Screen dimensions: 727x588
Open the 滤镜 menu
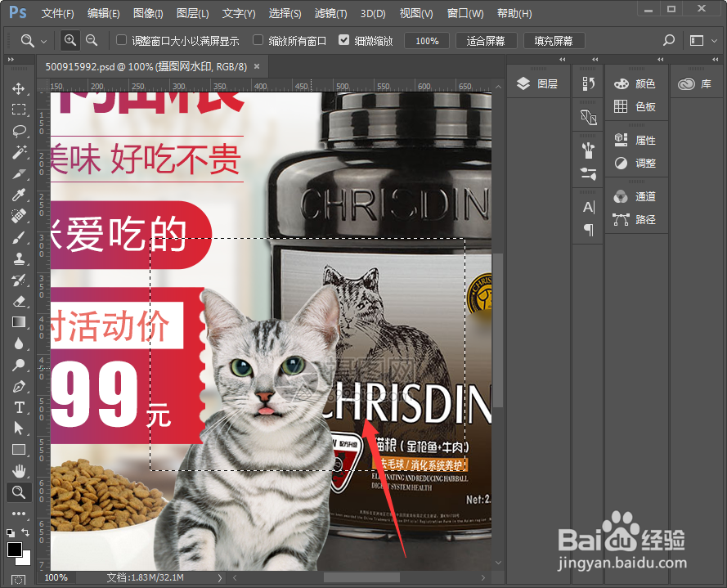point(331,13)
